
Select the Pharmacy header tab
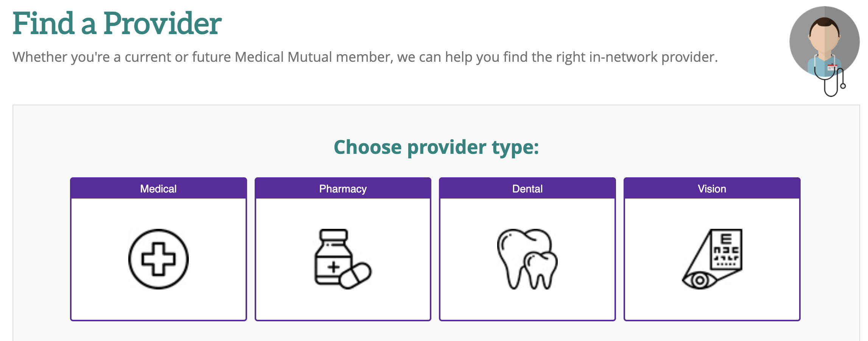tap(343, 188)
